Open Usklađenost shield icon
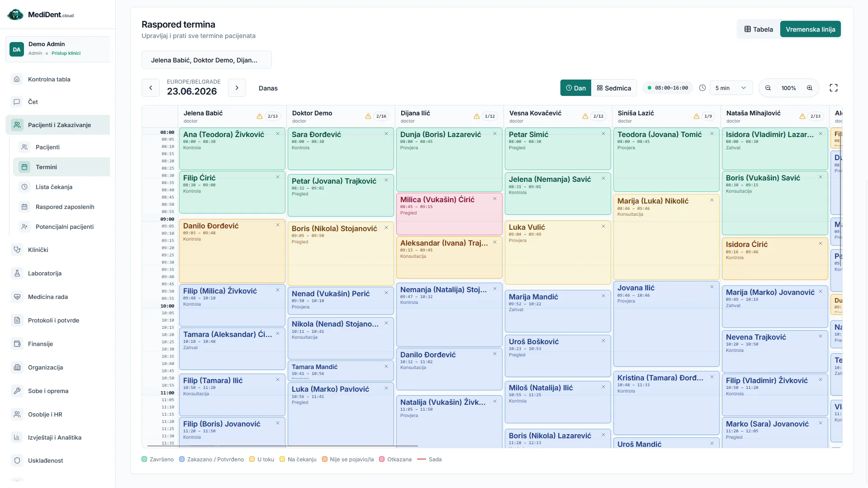The height and width of the screenshot is (488, 868). tap(17, 460)
